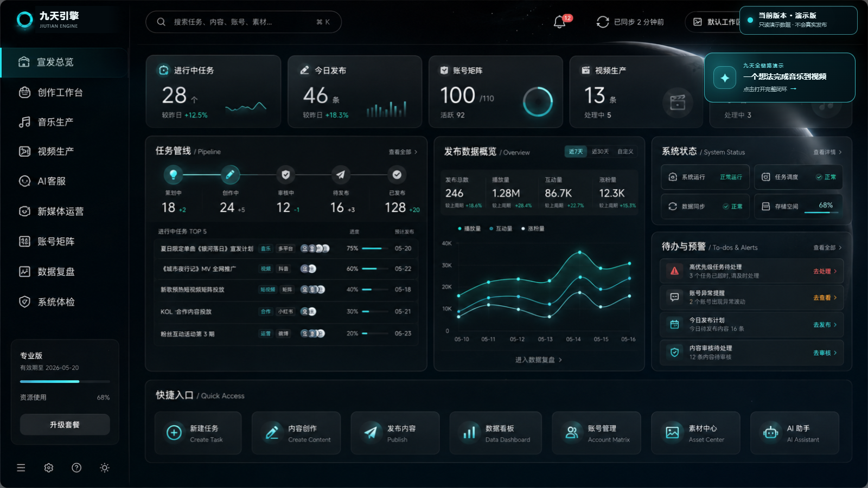Open 账号矩阵 sidebar menu item
This screenshot has width=868, height=488.
click(64, 241)
